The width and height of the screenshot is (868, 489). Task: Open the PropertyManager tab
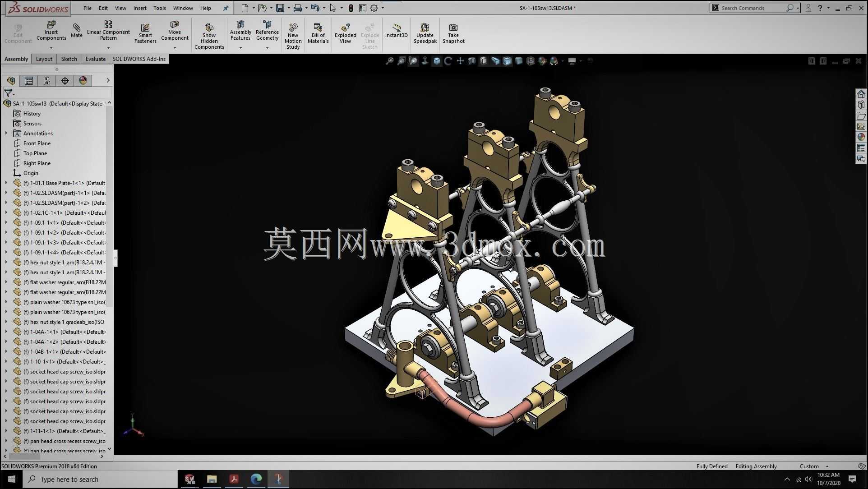tap(29, 81)
